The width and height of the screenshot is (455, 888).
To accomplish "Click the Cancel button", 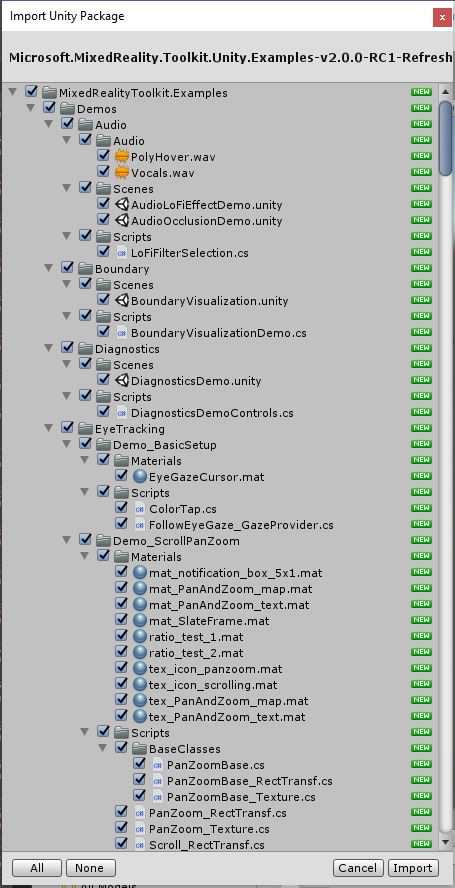I will pyautogui.click(x=358, y=868).
